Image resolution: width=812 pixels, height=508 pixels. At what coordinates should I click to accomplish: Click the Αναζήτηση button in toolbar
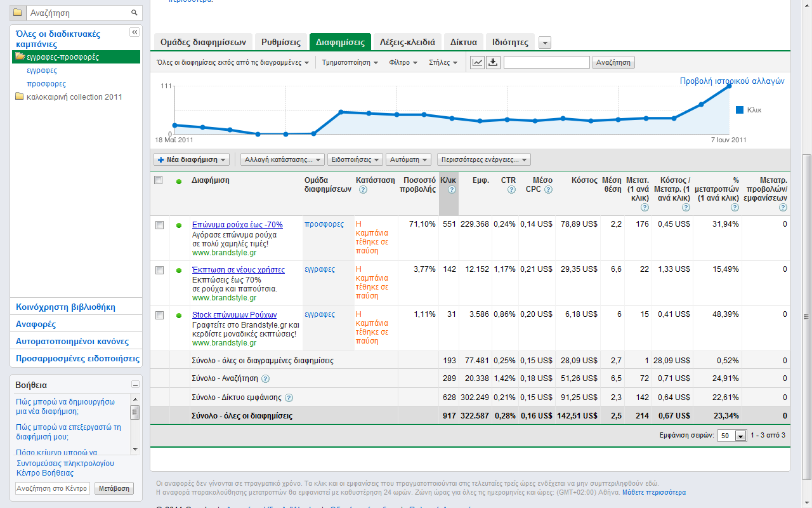[613, 62]
